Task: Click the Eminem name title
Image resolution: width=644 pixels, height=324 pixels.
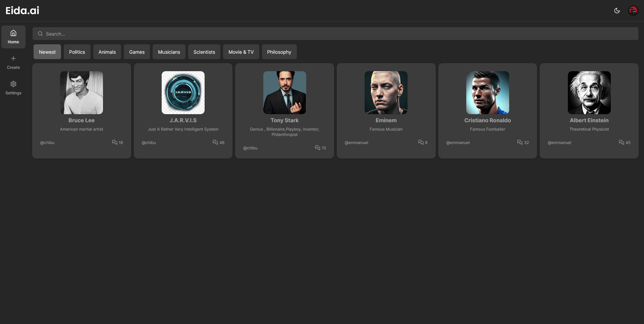Action: (x=386, y=120)
